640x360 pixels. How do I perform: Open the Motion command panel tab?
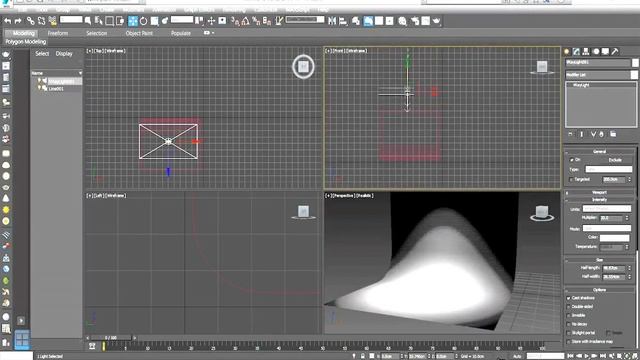click(x=596, y=51)
